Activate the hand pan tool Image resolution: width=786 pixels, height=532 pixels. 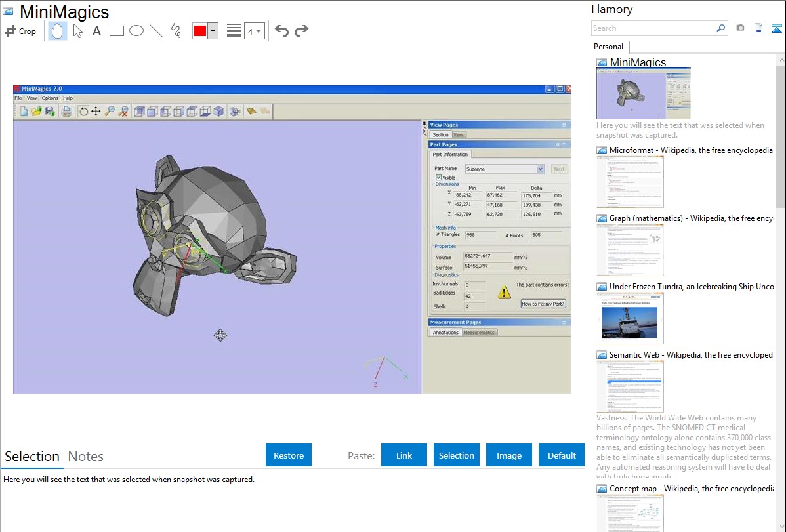tap(58, 31)
